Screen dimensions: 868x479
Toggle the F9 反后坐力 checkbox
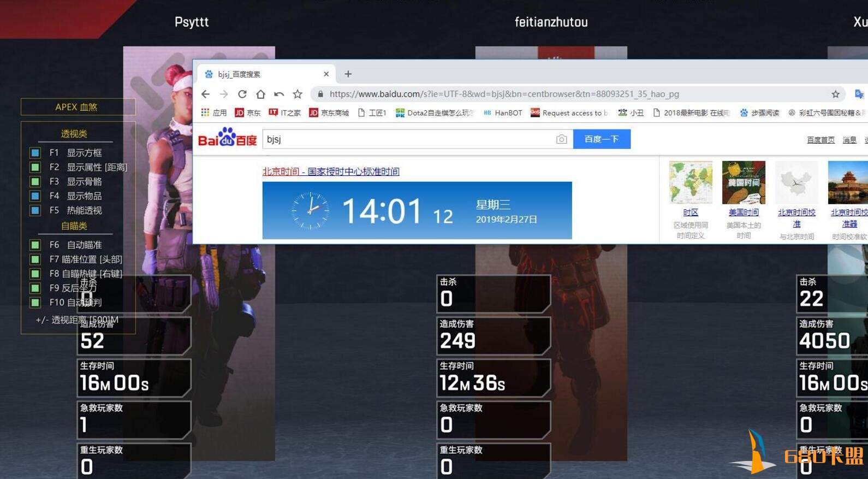(x=35, y=288)
